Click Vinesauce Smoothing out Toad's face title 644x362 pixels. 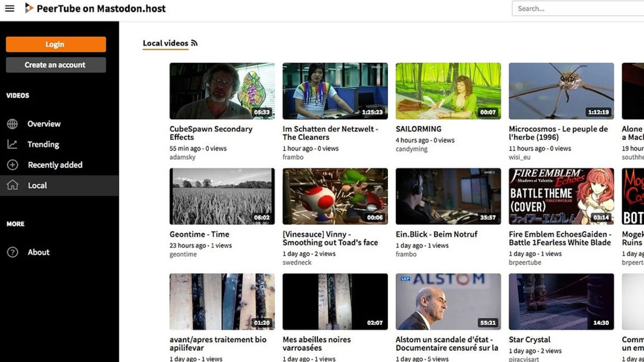tap(330, 238)
